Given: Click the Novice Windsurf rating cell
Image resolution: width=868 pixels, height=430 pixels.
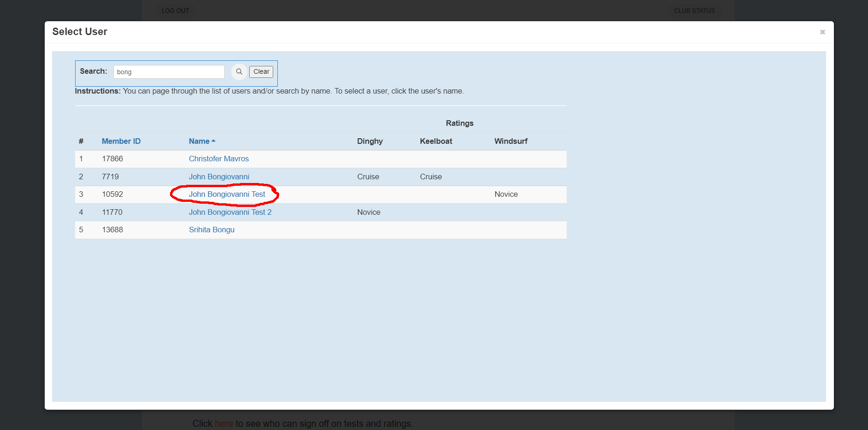Looking at the screenshot, I should [x=506, y=194].
